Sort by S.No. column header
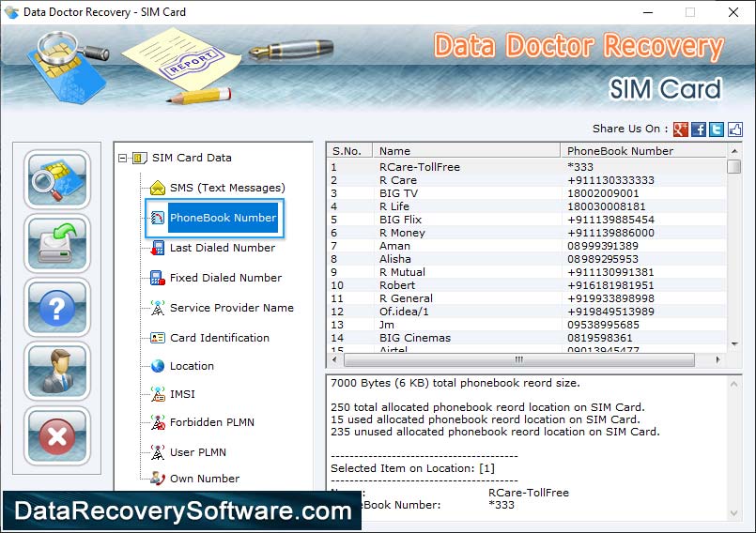Viewport: 756px width, 533px height. tap(349, 151)
